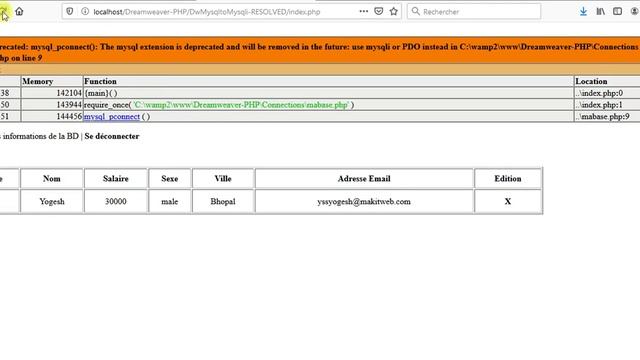The image size is (640, 360).
Task: Delete Yogesh row using the X link
Action: [508, 202]
